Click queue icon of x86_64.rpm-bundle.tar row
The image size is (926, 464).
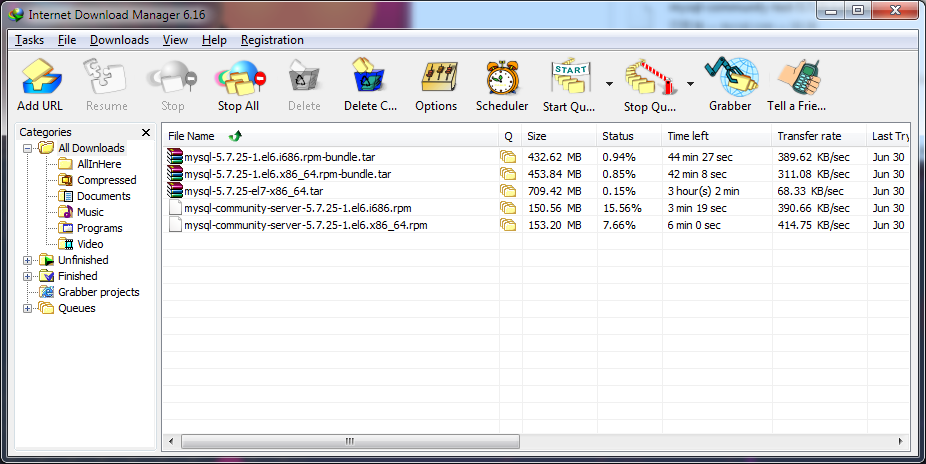(x=508, y=174)
